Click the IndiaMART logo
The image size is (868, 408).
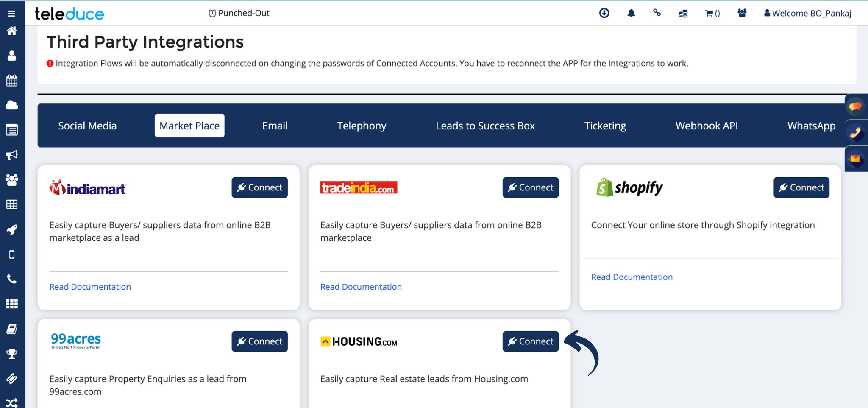[x=88, y=188]
